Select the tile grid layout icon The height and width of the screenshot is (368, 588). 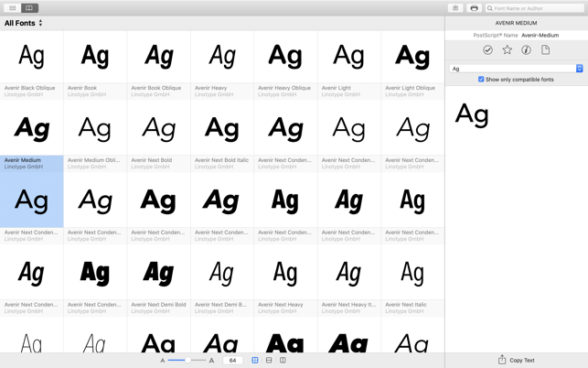point(254,360)
